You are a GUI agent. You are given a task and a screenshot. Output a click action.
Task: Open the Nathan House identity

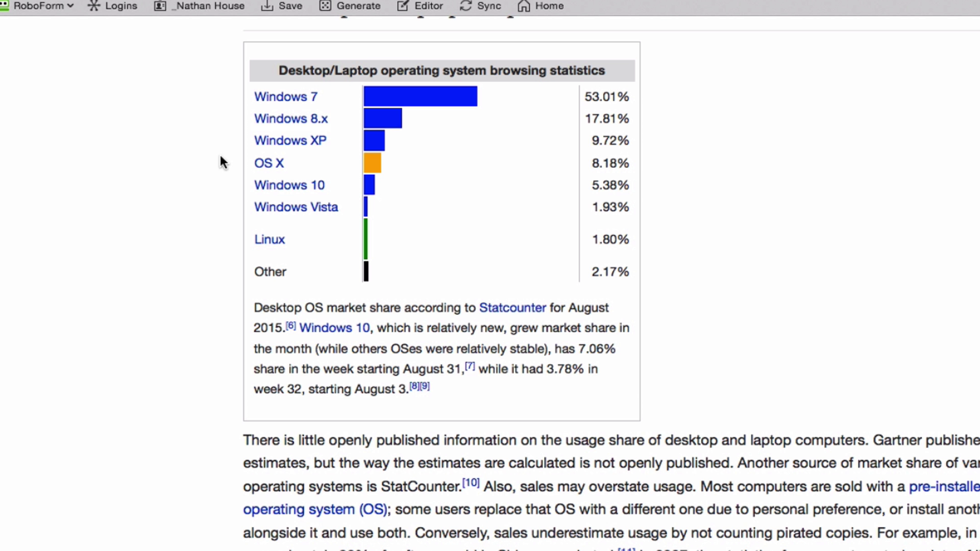[200, 6]
